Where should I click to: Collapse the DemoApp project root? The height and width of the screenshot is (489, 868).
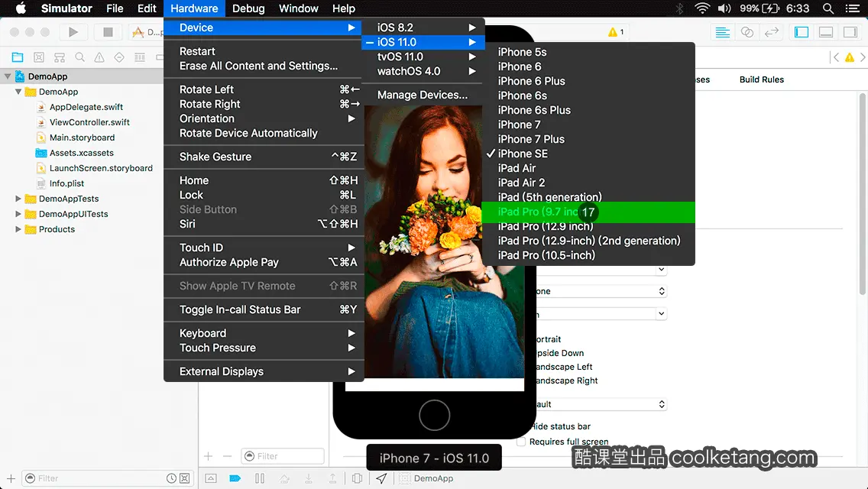click(x=8, y=76)
